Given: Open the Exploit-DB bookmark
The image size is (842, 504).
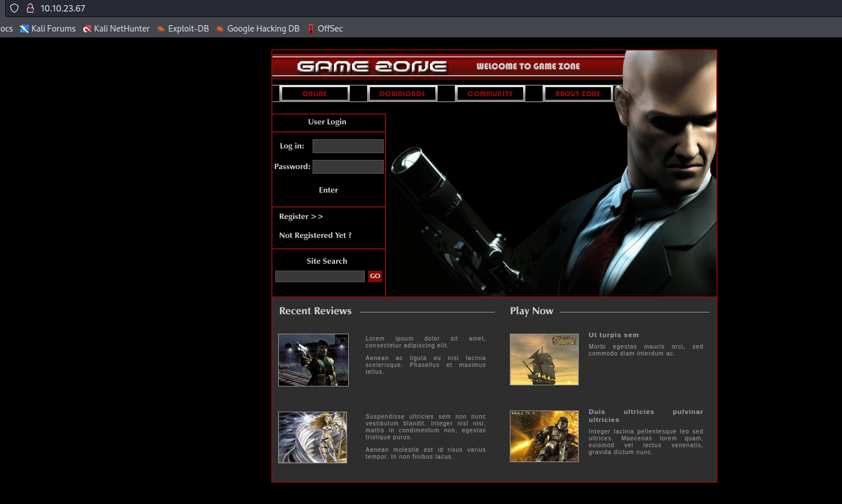Looking at the screenshot, I should pyautogui.click(x=183, y=29).
